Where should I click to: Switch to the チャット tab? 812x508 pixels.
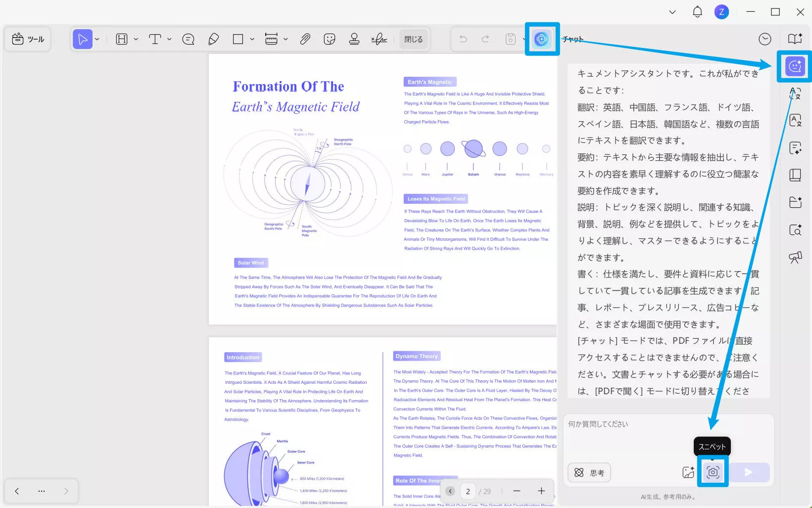point(574,38)
